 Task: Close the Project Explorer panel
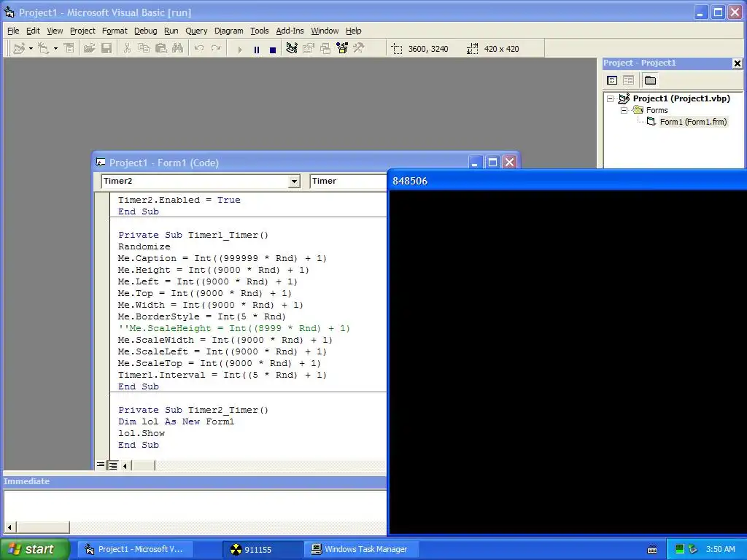click(737, 63)
